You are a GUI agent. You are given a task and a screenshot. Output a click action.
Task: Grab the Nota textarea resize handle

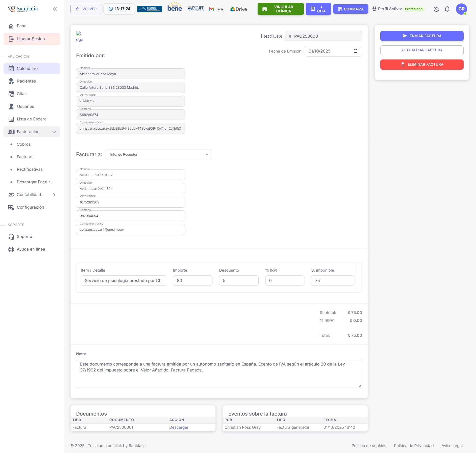coord(360,386)
